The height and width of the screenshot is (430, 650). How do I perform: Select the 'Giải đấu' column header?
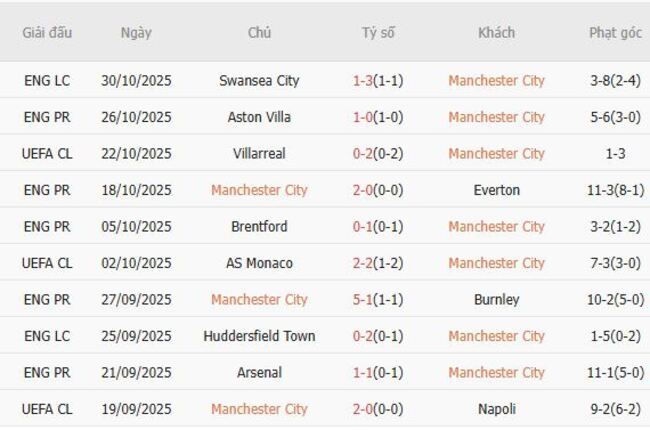tap(47, 32)
